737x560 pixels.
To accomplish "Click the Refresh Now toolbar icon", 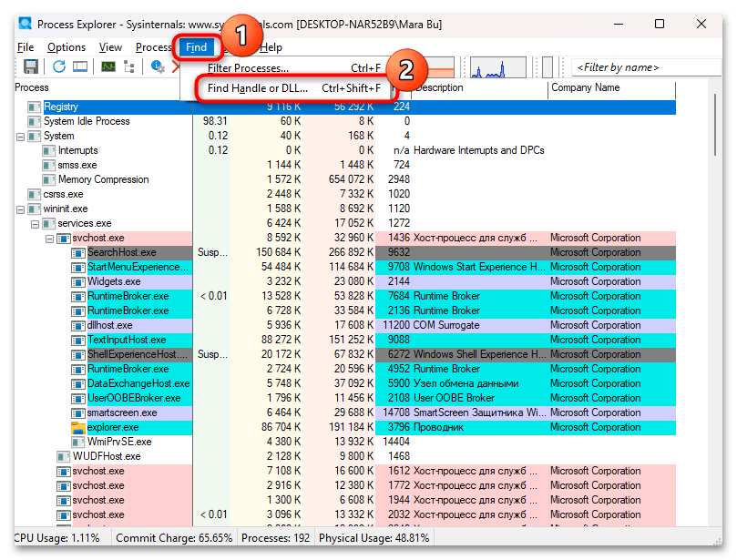I will coord(58,66).
